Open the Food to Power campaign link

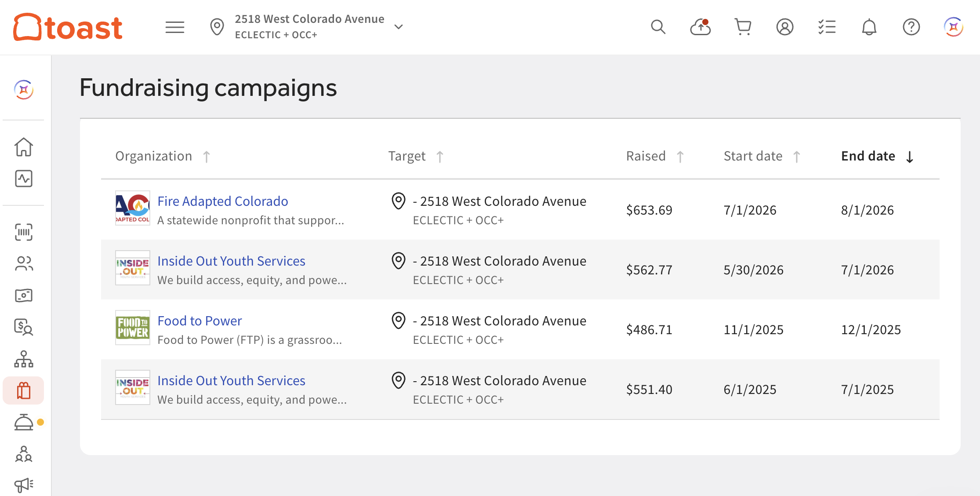point(200,321)
